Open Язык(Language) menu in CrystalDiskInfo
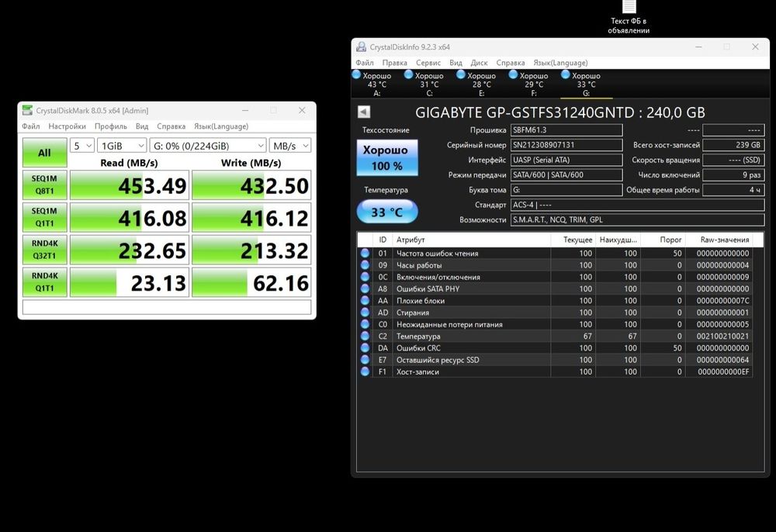 pyautogui.click(x=560, y=63)
